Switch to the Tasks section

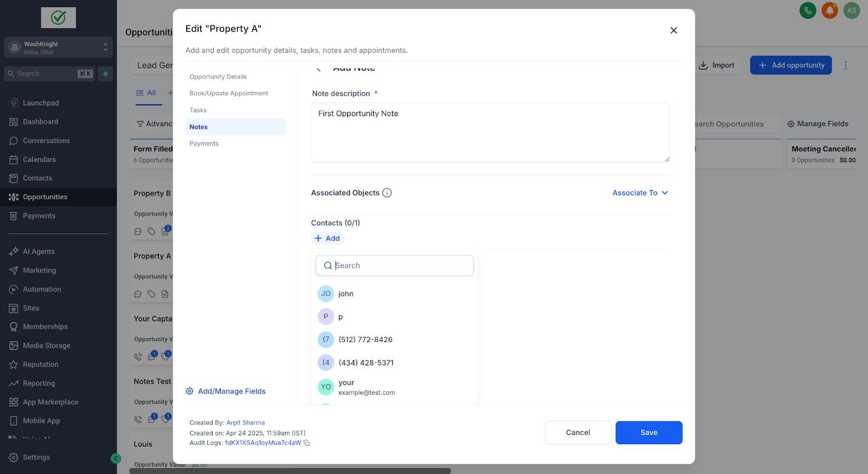pos(198,110)
